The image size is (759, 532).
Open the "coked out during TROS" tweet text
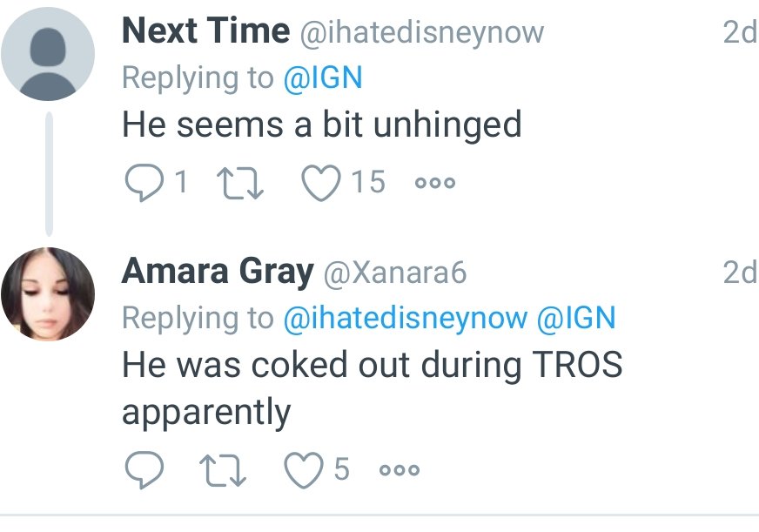pyautogui.click(x=372, y=366)
